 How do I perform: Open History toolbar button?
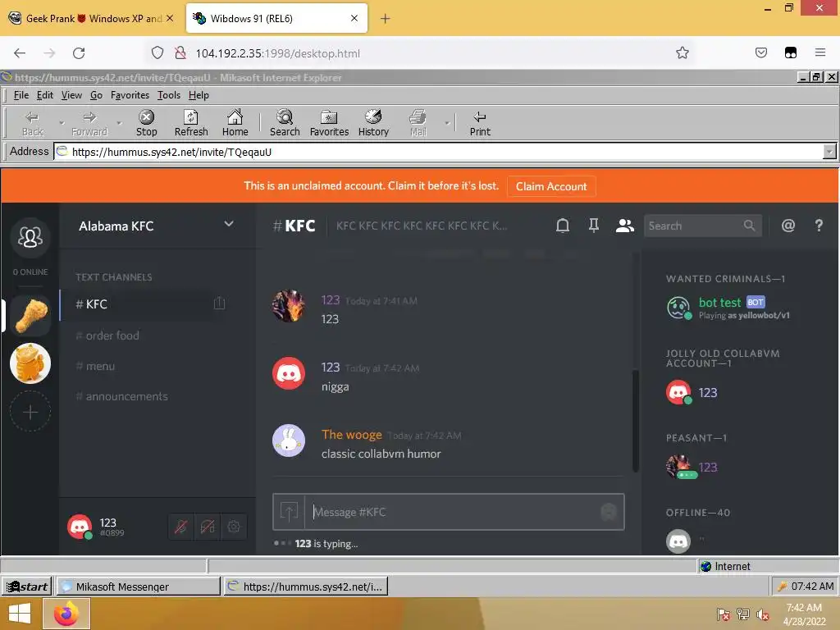click(x=373, y=123)
